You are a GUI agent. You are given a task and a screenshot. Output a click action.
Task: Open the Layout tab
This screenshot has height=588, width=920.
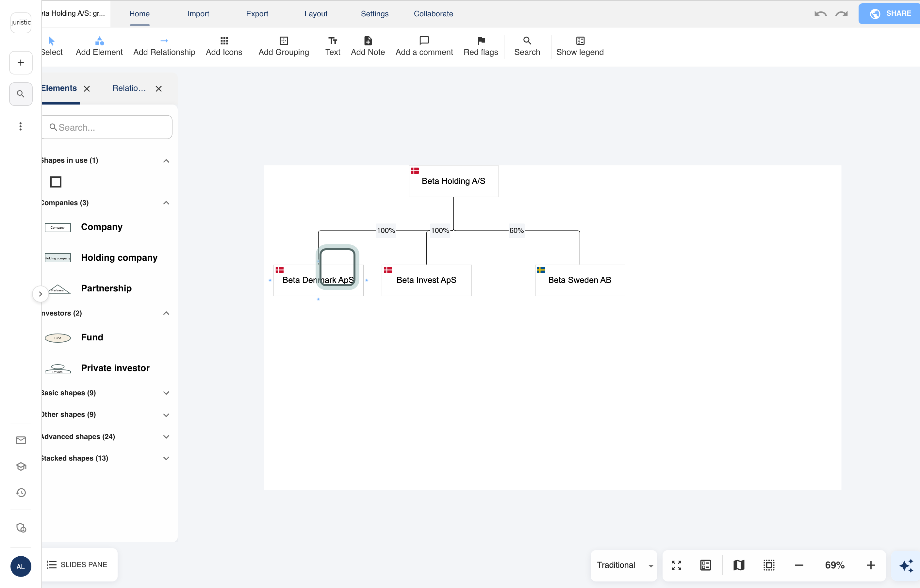point(316,14)
